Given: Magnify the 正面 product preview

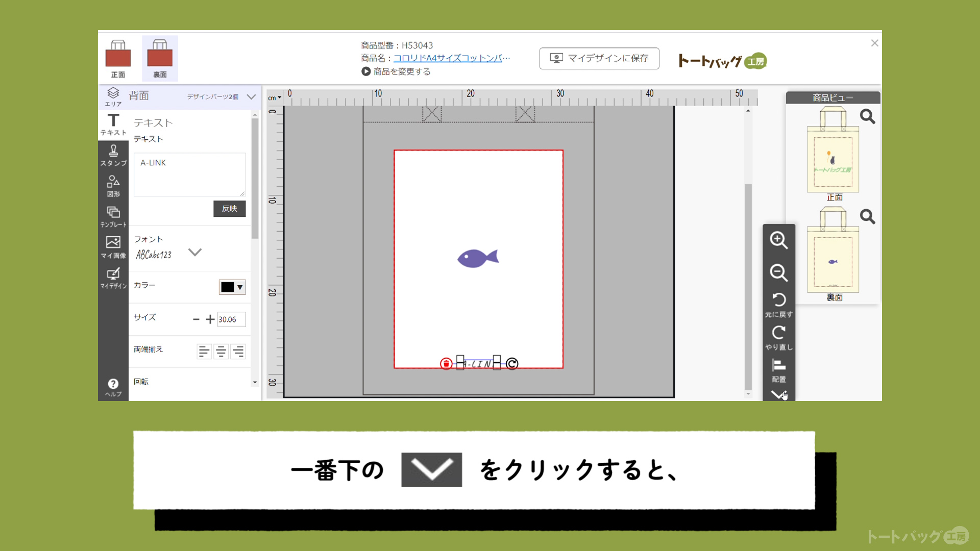Looking at the screenshot, I should click(867, 117).
